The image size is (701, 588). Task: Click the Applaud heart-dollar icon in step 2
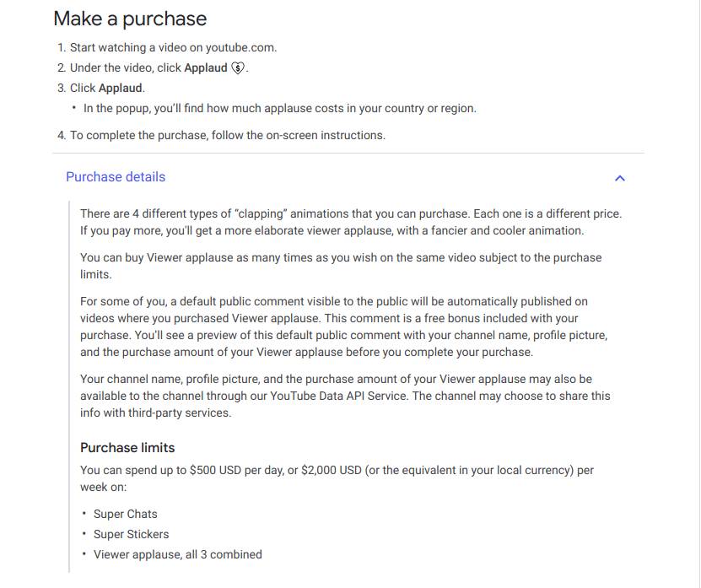238,68
